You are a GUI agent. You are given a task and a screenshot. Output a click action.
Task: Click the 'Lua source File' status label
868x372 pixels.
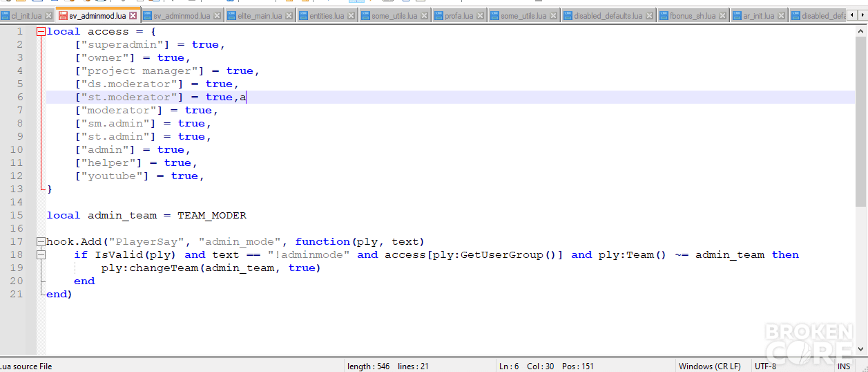click(26, 366)
